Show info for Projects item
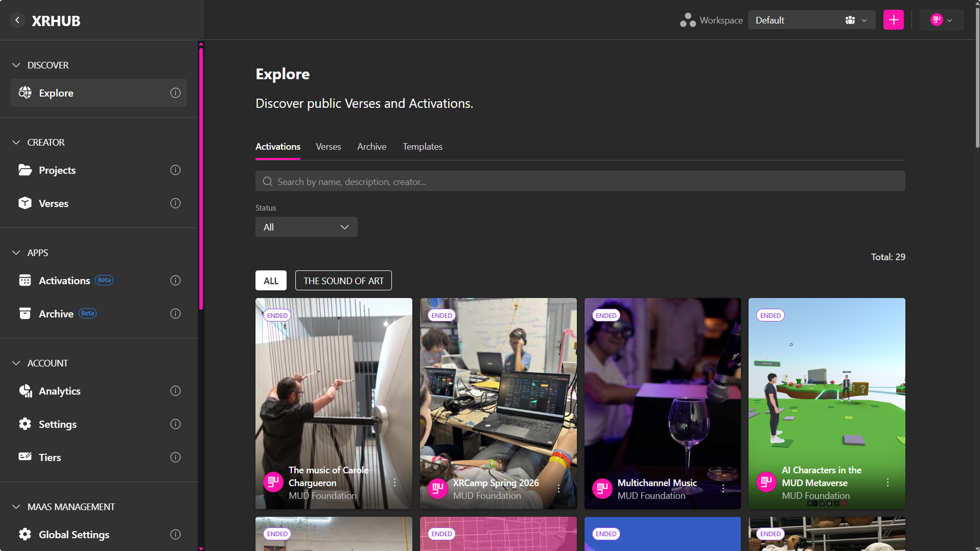 (x=175, y=170)
